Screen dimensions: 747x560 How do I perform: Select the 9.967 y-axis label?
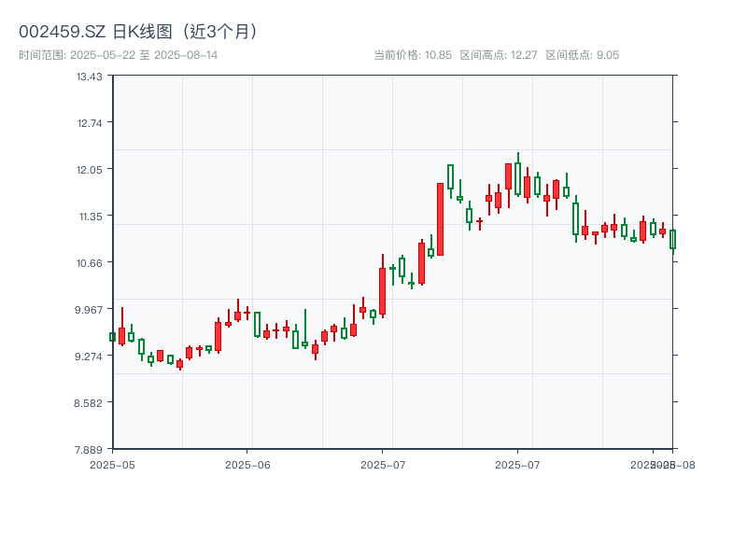[x=90, y=310]
